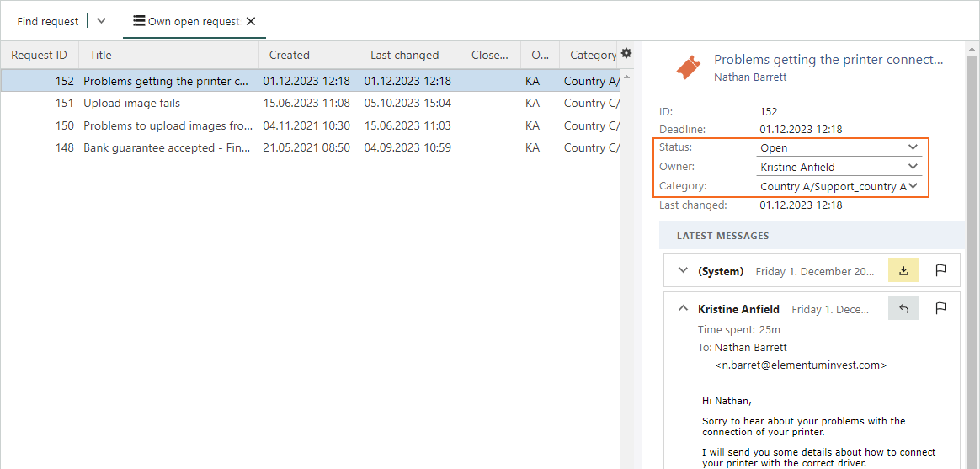
Task: Flag the Kristine Anfield message
Action: [x=941, y=307]
